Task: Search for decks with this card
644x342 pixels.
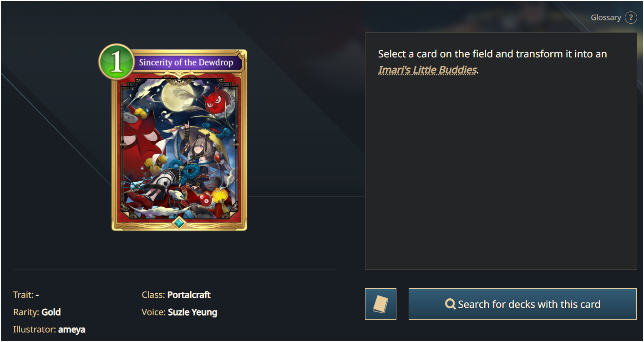Action: pyautogui.click(x=522, y=304)
